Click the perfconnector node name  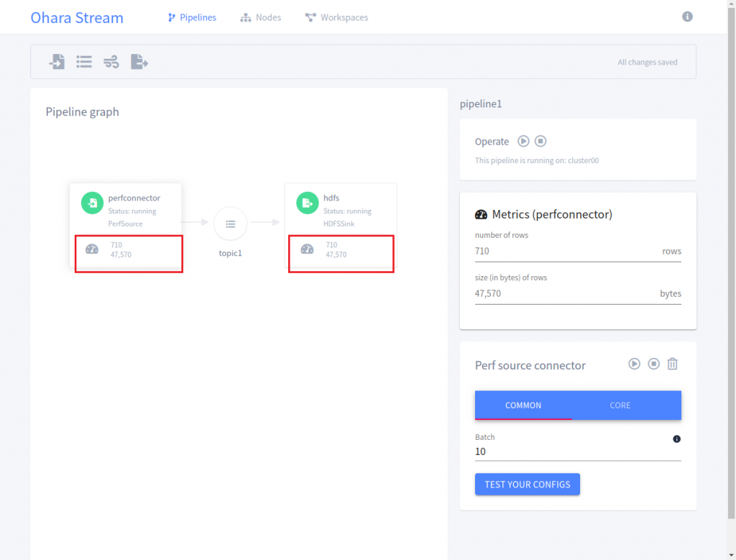[x=134, y=198]
